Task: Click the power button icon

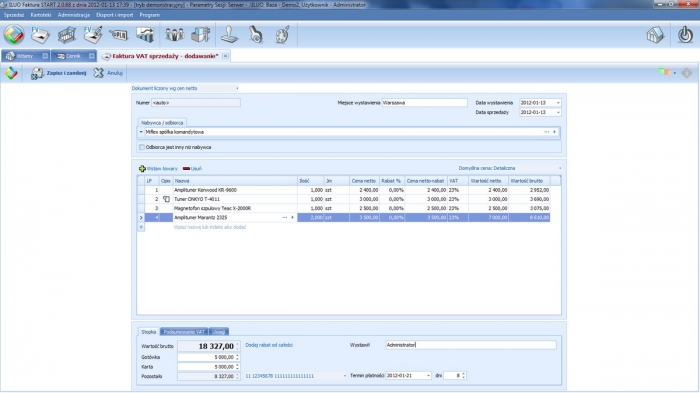Action: [685, 34]
